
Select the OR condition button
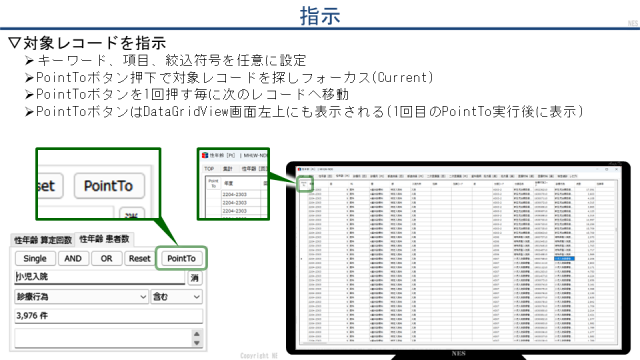(106, 258)
